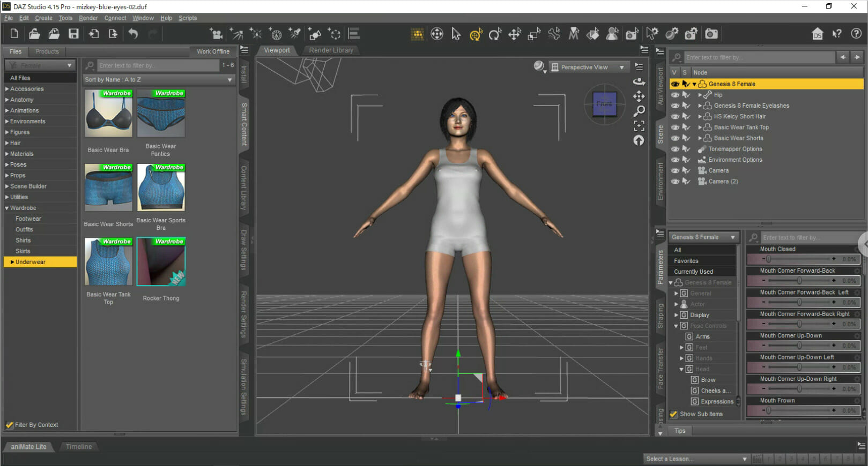Image resolution: width=868 pixels, height=466 pixels.
Task: Click the Import file icon
Action: point(94,34)
